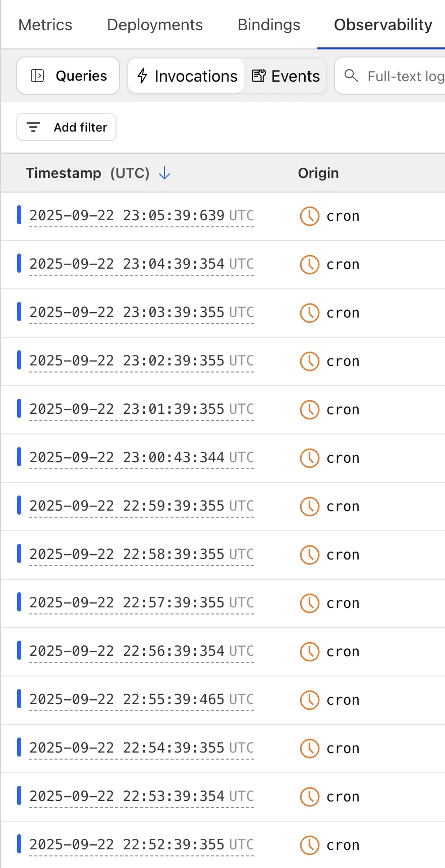This screenshot has height=868, width=445.
Task: Open the Queries button
Action: coord(68,76)
